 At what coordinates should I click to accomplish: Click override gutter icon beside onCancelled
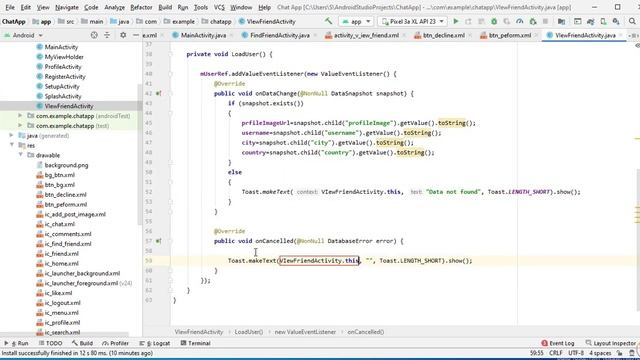158,241
